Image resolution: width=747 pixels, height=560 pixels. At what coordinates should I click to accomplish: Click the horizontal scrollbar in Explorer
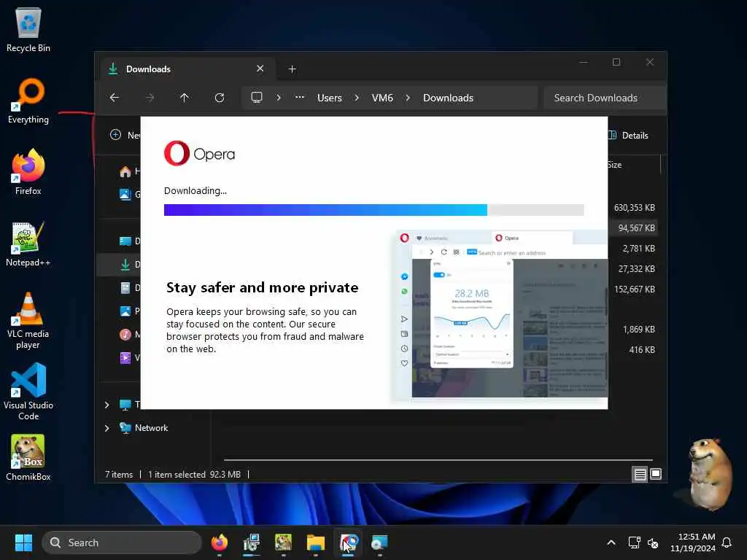click(438, 460)
